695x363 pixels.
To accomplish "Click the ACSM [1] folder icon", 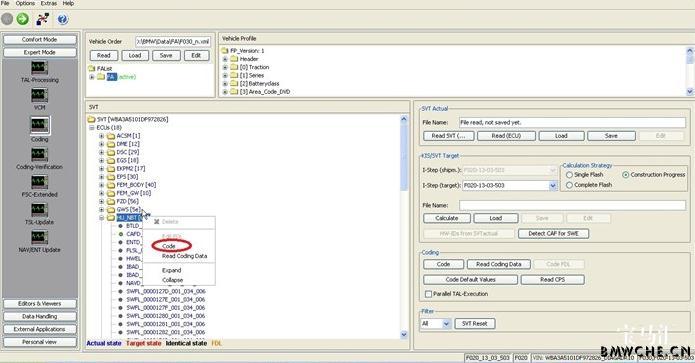I will [x=111, y=136].
